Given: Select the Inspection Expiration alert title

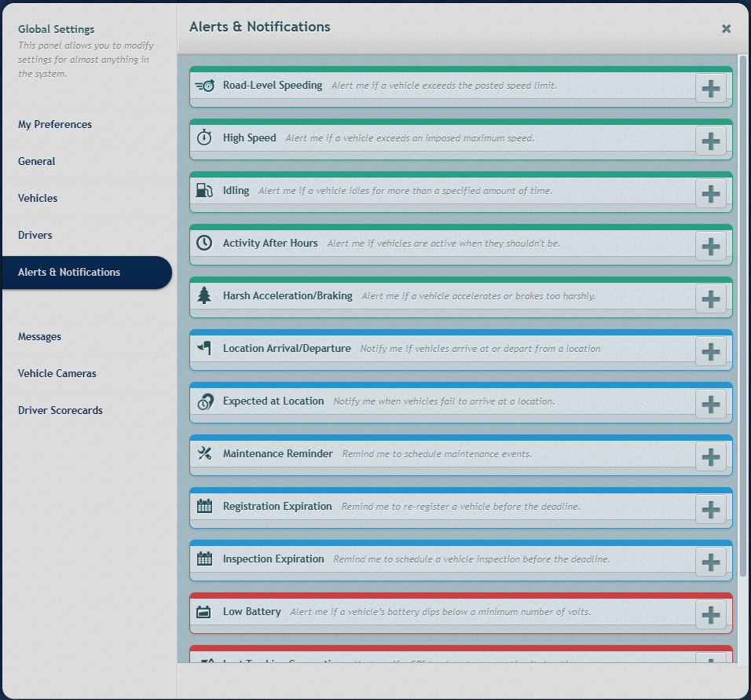Looking at the screenshot, I should pyautogui.click(x=273, y=559).
